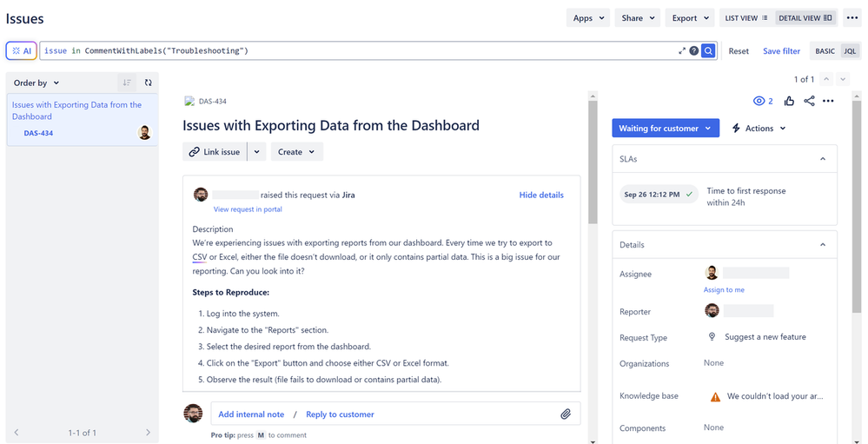Run search with magnifier icon
The width and height of the screenshot is (868, 444).
pyautogui.click(x=708, y=51)
